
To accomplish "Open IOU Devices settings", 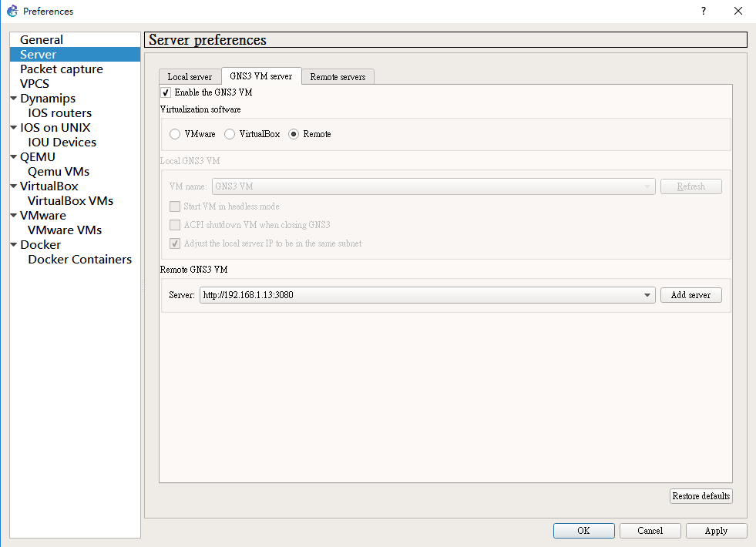I will [62, 143].
